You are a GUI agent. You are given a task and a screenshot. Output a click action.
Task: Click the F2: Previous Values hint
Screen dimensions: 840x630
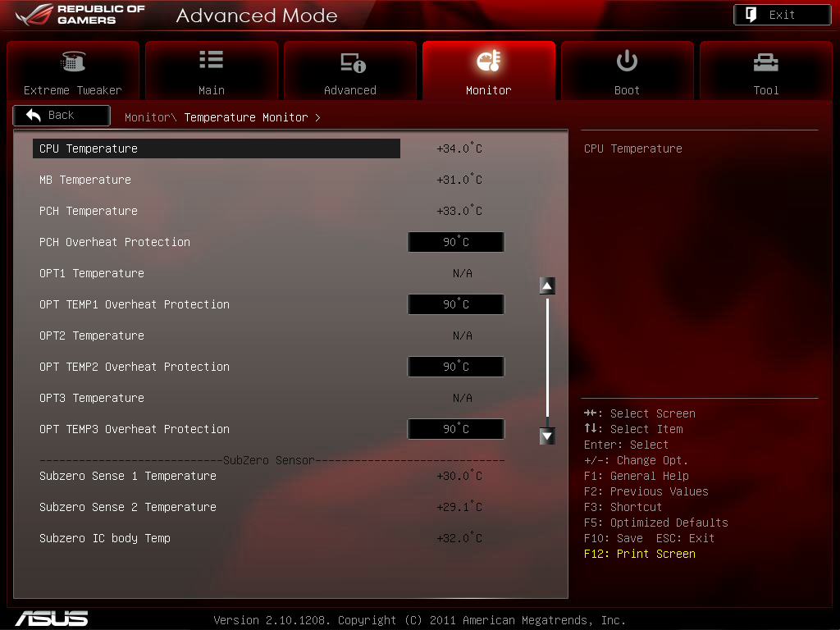pos(646,491)
